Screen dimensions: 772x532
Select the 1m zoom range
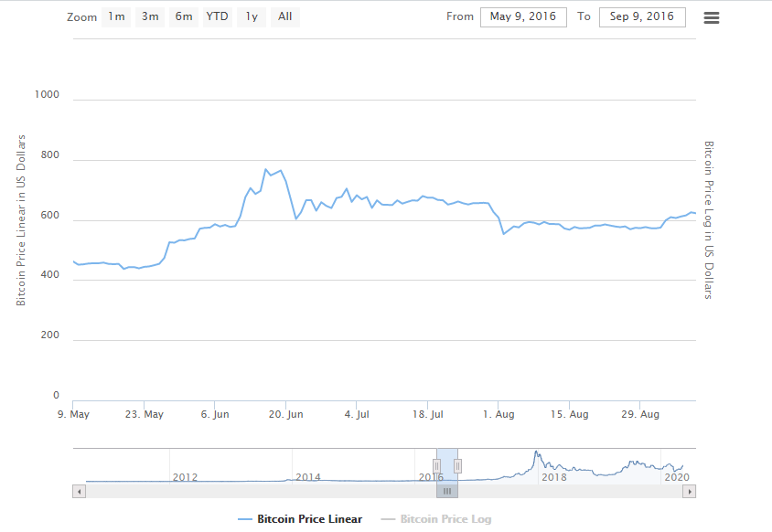(116, 16)
